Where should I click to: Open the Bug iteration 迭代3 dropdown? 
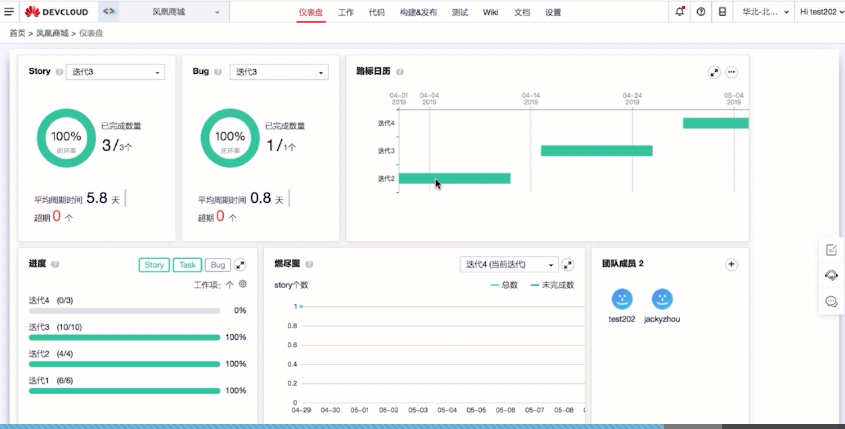279,72
